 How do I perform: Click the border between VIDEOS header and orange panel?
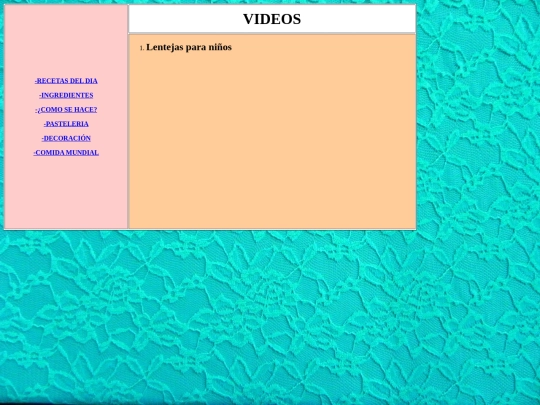272,34
